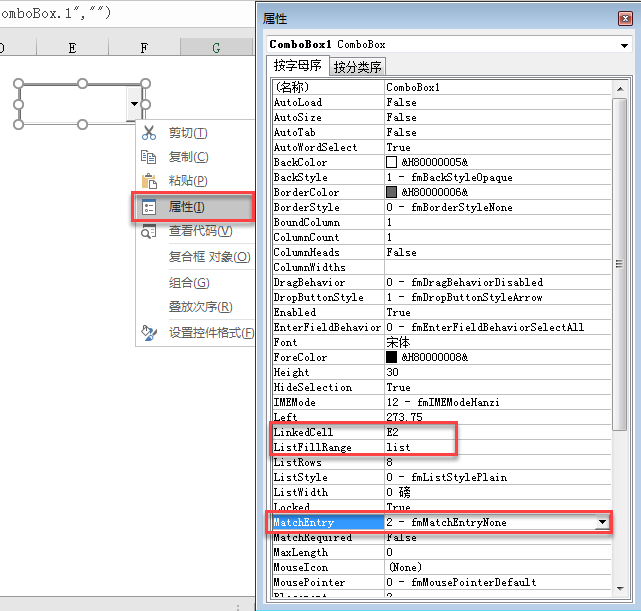
Task: Open 组合(G) submenu entry
Action: pos(189,283)
